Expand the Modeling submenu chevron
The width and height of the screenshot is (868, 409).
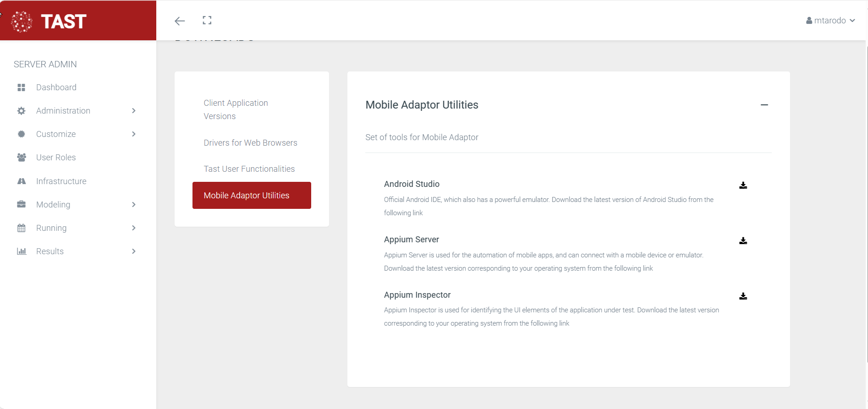point(134,205)
